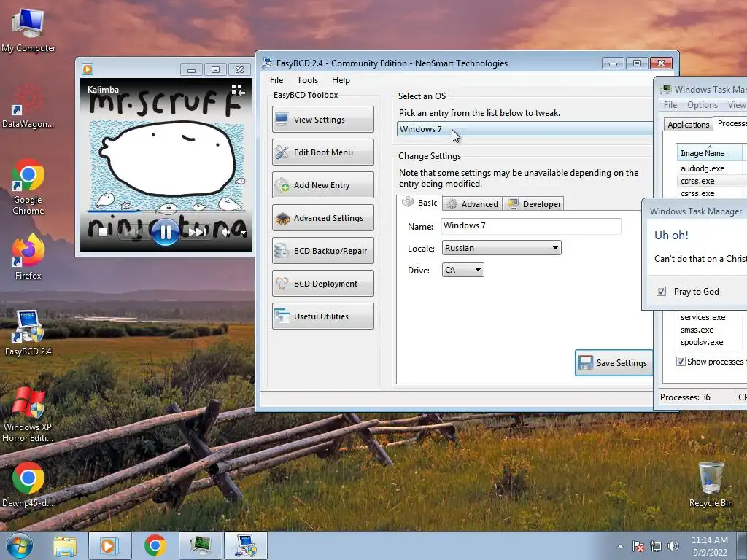Open Edit Boot Menu in EasyBCD

pos(322,152)
